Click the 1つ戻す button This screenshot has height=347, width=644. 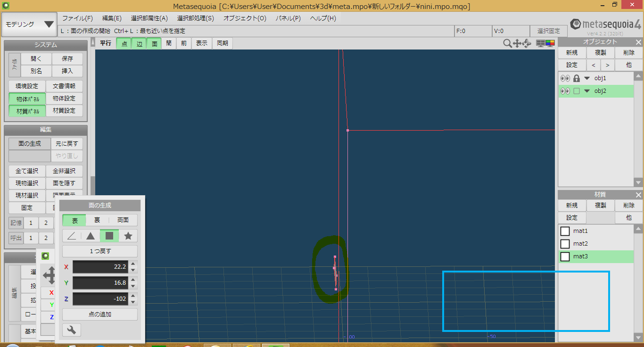100,251
